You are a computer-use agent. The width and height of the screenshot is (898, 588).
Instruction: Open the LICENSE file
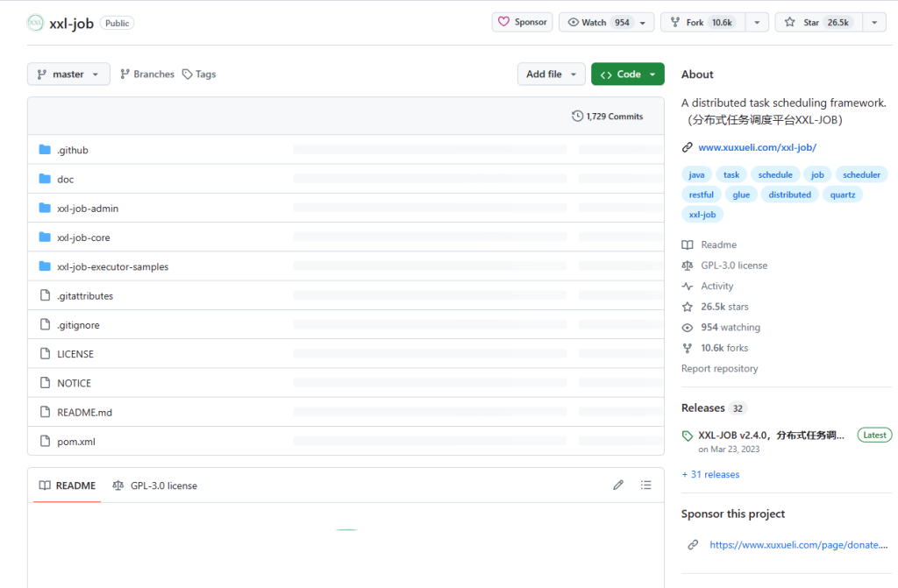pos(75,354)
